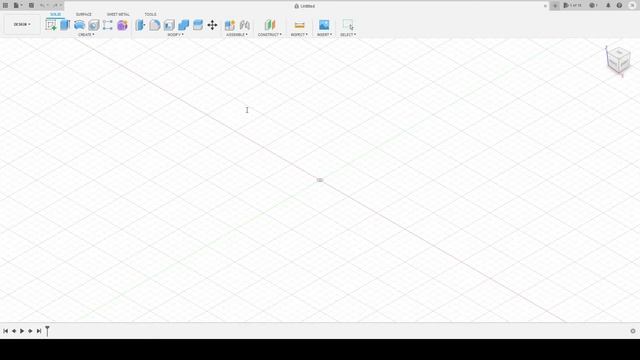Select the Joint tool
This screenshot has height=360, width=640.
point(244,25)
